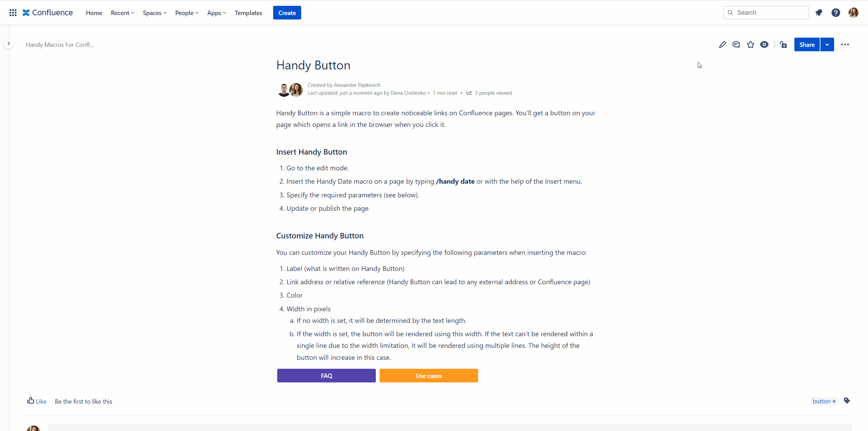Expand the Spaces dropdown menu
The height and width of the screenshot is (431, 868).
(x=155, y=13)
